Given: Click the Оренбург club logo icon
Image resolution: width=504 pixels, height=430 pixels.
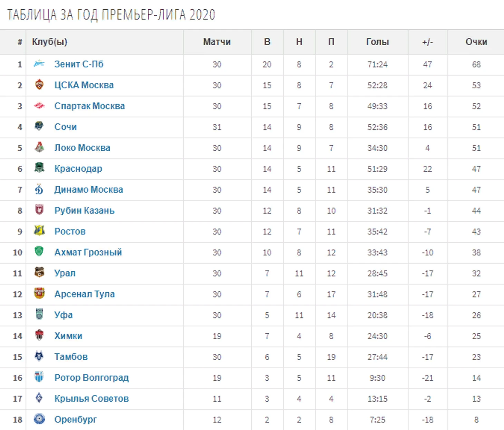Looking at the screenshot, I should pyautogui.click(x=39, y=419).
